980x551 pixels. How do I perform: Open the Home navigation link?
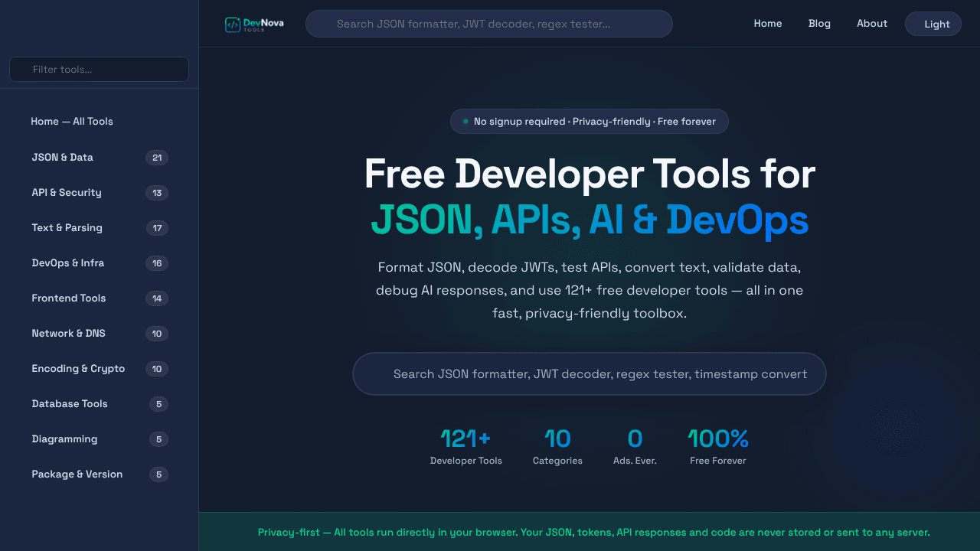768,24
